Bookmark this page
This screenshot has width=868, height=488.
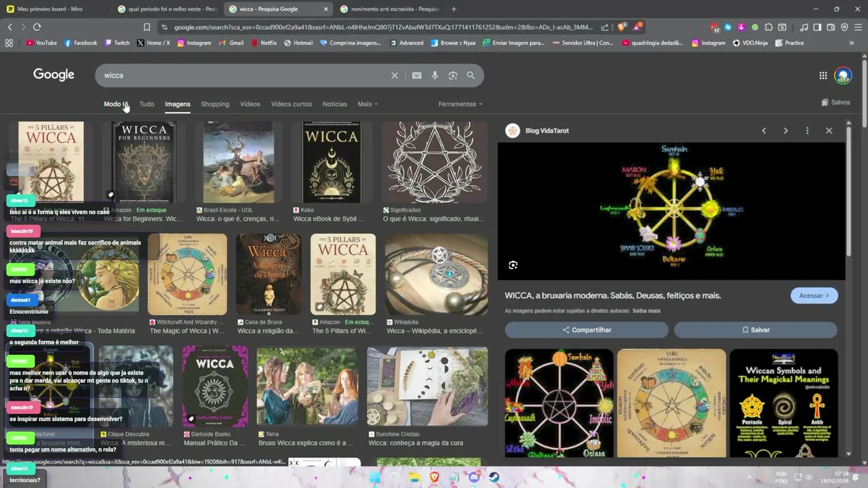point(146,27)
